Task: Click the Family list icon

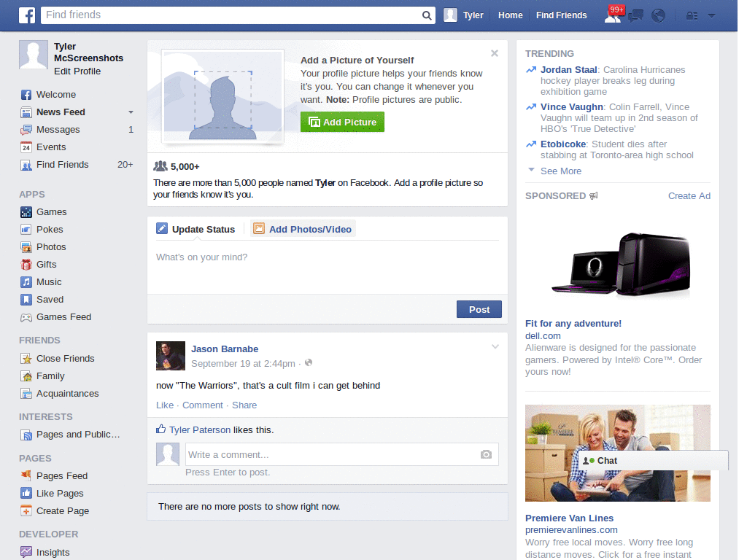Action: [x=26, y=376]
